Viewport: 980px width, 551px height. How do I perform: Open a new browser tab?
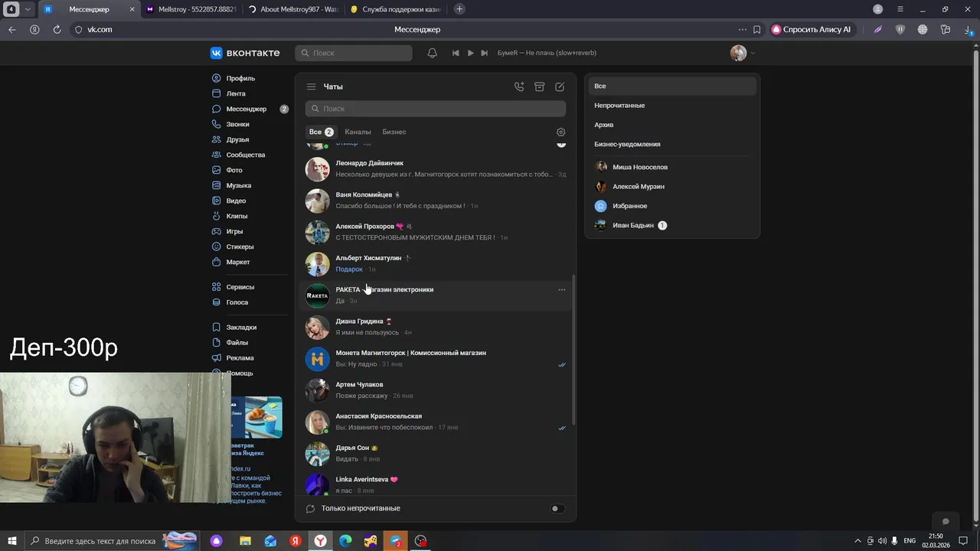(x=459, y=9)
